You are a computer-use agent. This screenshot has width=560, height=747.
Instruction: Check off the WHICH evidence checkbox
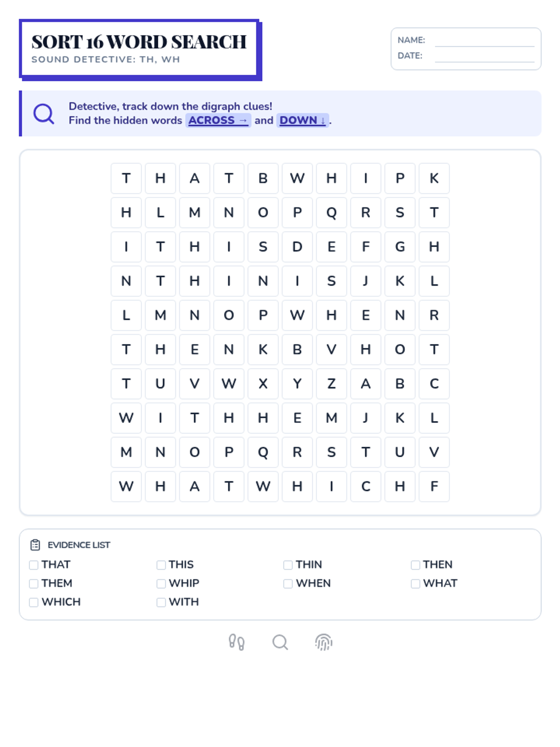point(34,602)
